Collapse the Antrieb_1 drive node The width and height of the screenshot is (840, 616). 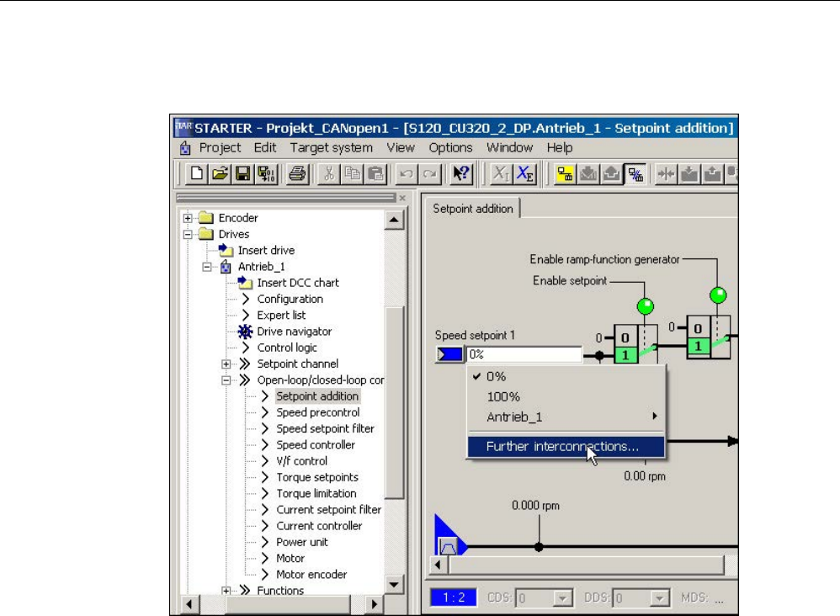pos(207,267)
